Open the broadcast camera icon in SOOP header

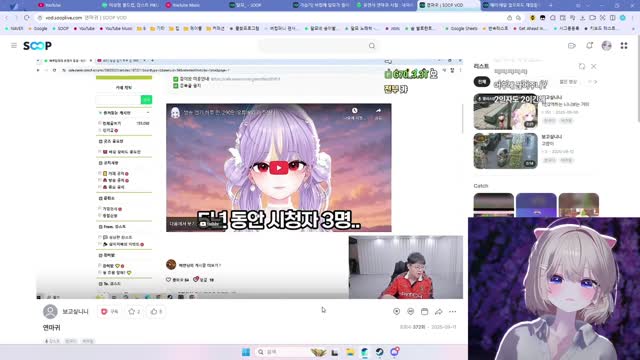point(571,46)
